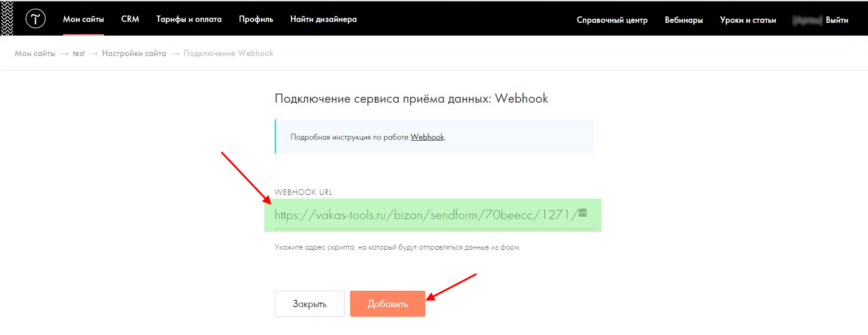Open the Webhook instruction link
This screenshot has width=868, height=335.
[427, 137]
